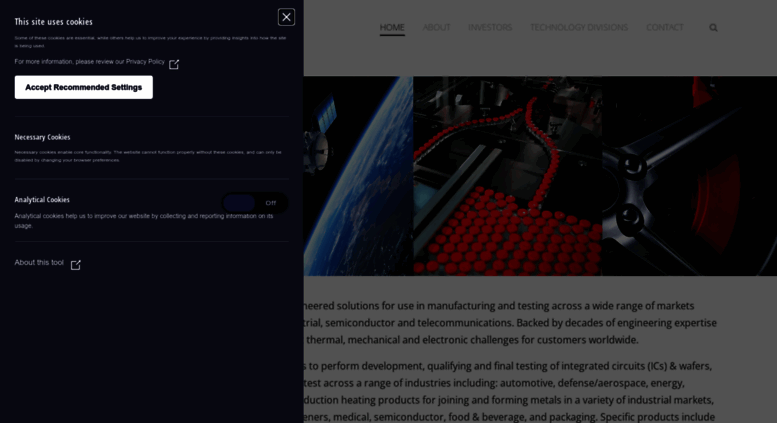Click Accept Recommended Settings button
Image resolution: width=777 pixels, height=423 pixels.
pyautogui.click(x=84, y=87)
